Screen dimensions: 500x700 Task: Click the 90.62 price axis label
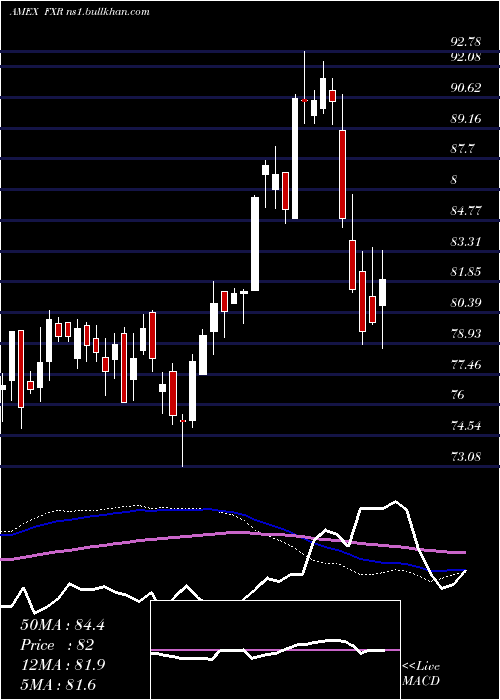pos(466,88)
